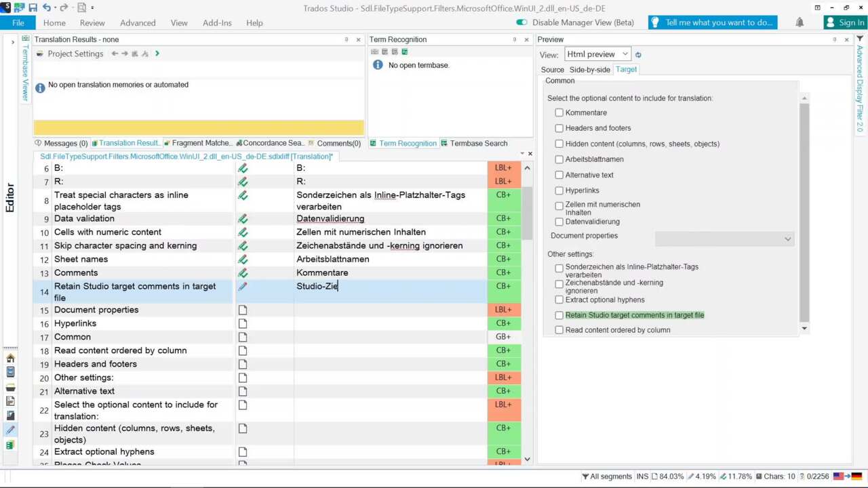Check the Headers and footers checkbox
The image size is (868, 488).
(x=559, y=128)
